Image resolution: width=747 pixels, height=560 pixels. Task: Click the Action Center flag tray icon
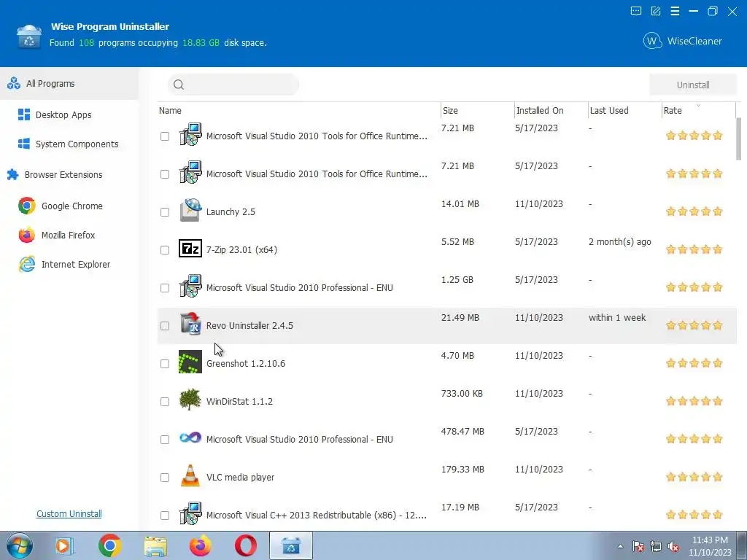638,547
